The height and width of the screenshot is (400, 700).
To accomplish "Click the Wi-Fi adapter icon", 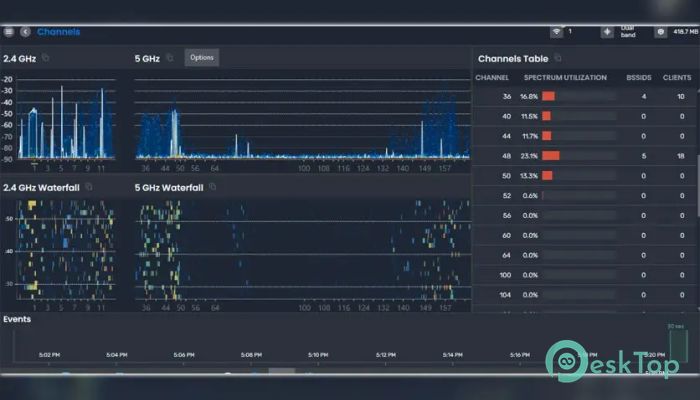I will pyautogui.click(x=556, y=32).
